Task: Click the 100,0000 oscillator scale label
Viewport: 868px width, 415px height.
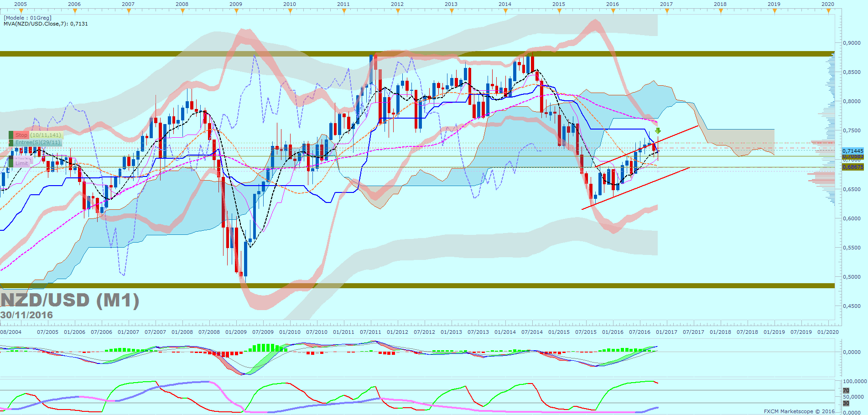Action: 855,381
